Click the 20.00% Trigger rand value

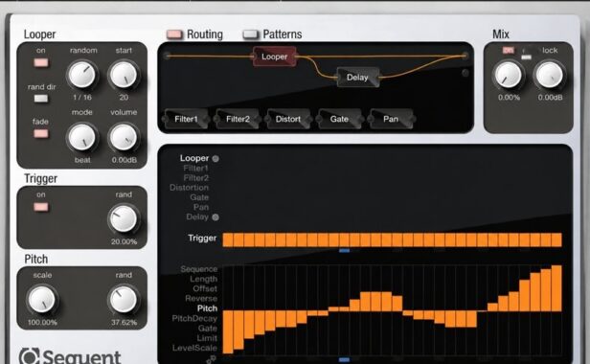[124, 241]
